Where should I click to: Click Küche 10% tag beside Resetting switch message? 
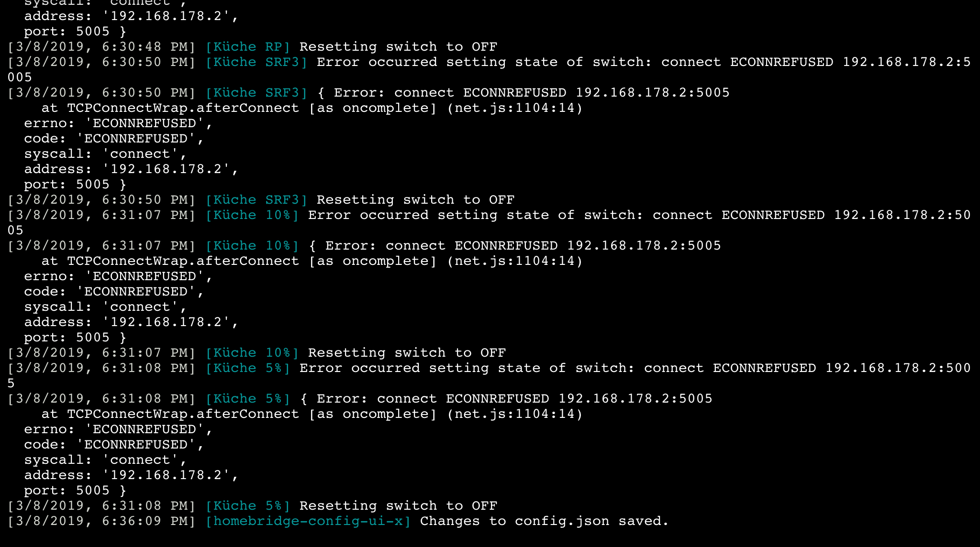point(252,353)
